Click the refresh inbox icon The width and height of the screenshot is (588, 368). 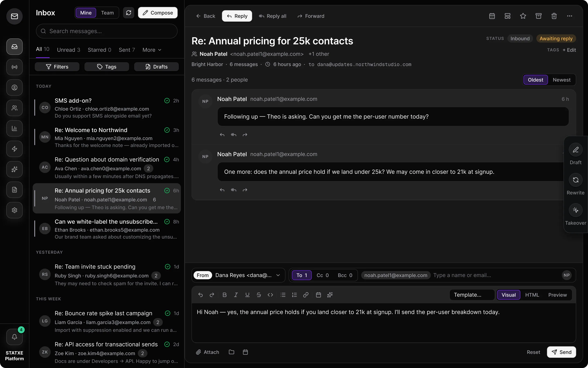(x=129, y=13)
